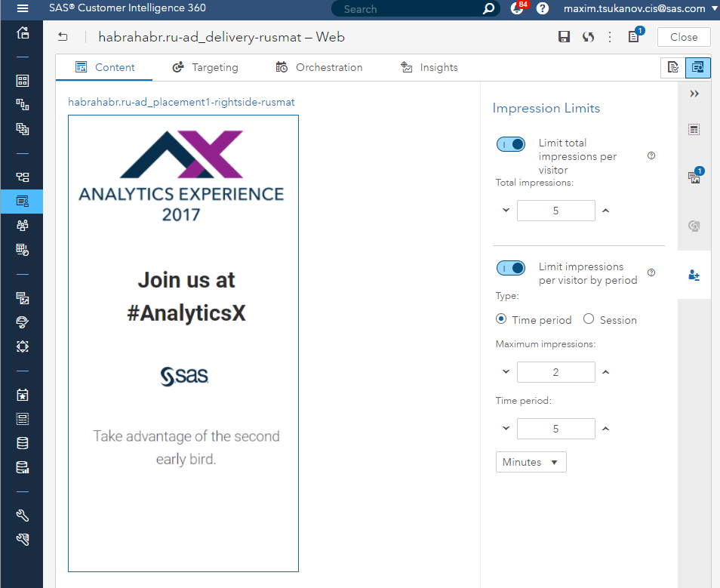Increase Total impressions value
Screen dimensions: 720x588
coord(606,211)
